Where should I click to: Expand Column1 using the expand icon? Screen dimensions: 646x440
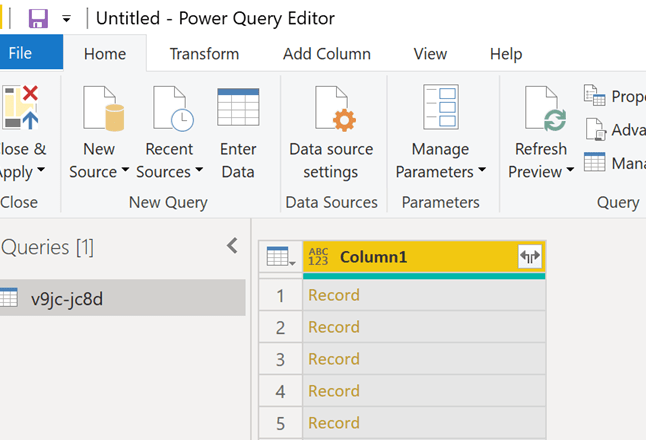click(x=529, y=257)
